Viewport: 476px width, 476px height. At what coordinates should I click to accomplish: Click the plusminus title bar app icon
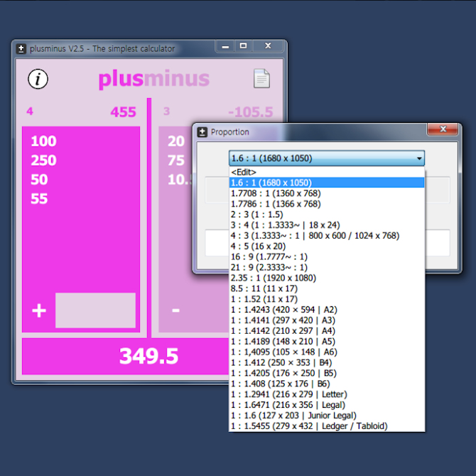click(21, 48)
